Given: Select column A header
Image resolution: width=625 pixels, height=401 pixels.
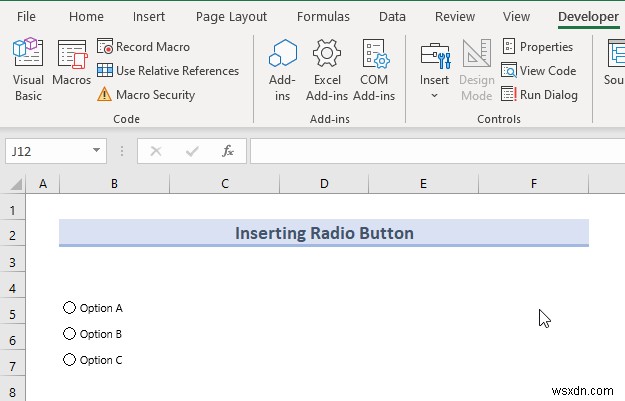Looking at the screenshot, I should (43, 184).
